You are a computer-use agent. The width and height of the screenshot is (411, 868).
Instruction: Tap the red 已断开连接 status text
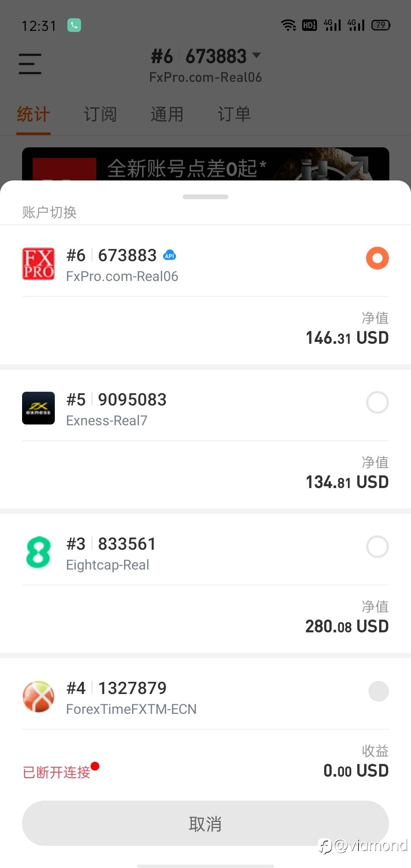pyautogui.click(x=57, y=772)
